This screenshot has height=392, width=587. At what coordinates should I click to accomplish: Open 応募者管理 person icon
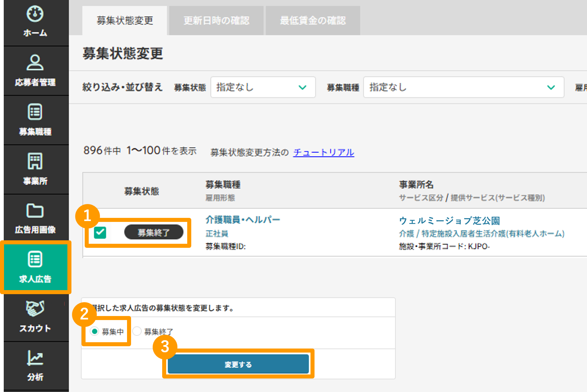pos(35,62)
